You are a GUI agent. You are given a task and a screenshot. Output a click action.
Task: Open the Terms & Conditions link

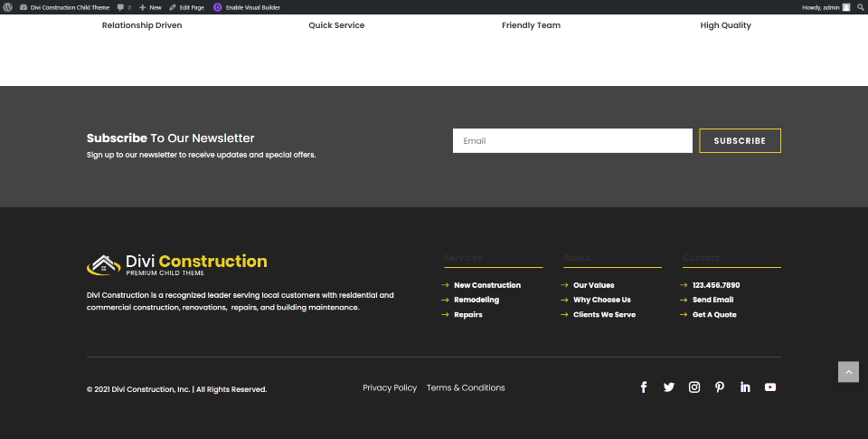466,388
